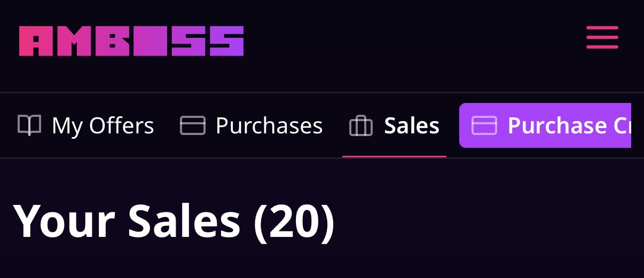Click the word Sales in the page heading
644x278 pixels.
point(184,220)
